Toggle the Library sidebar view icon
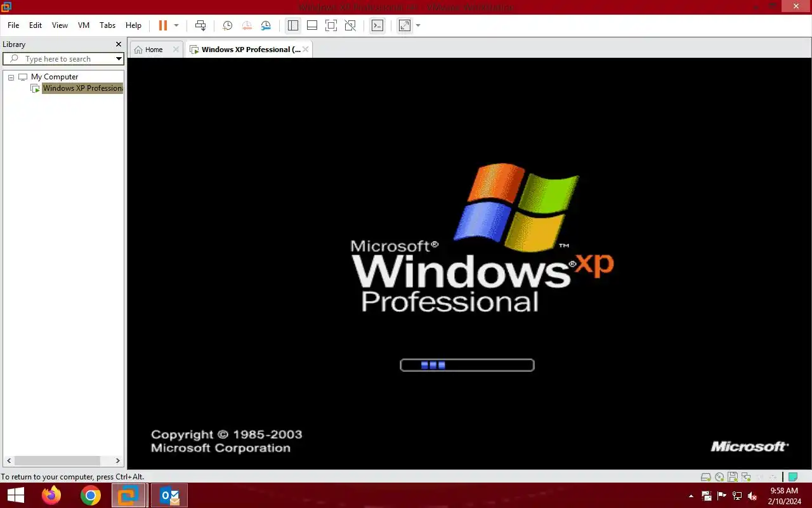Viewport: 812px width, 508px height. (292, 25)
